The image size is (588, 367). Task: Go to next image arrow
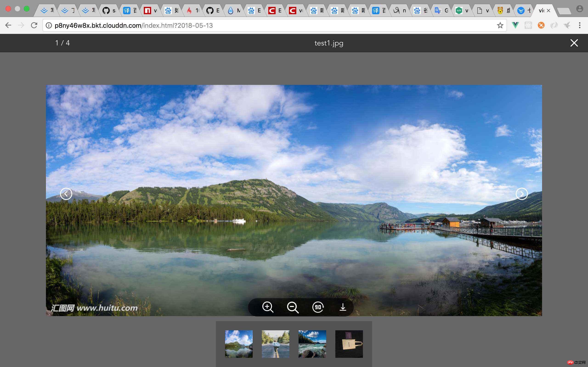pyautogui.click(x=522, y=194)
